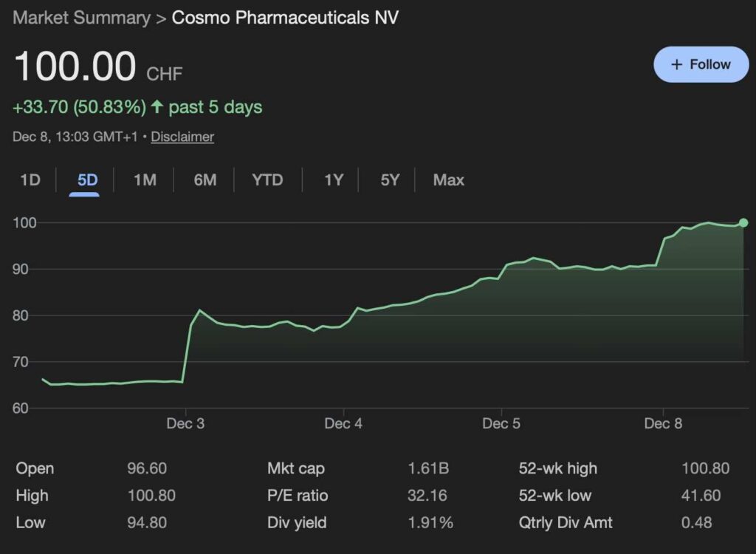
Task: Open the Disclaimer link
Action: pos(182,137)
